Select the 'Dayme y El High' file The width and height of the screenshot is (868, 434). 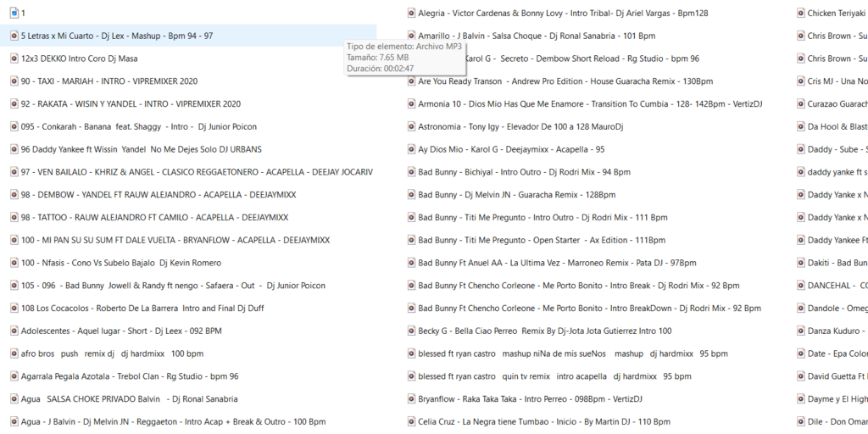837,398
